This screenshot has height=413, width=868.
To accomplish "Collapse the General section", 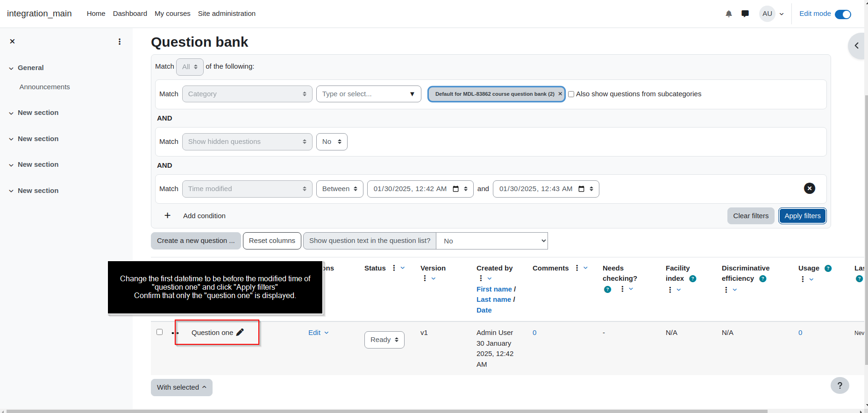I will (11, 68).
